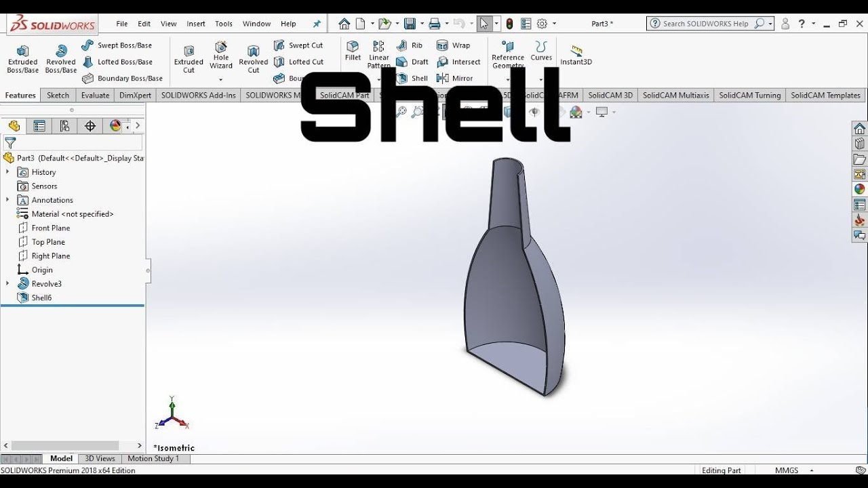Select the Linear Pattern tool
This screenshot has width=868, height=488.
[379, 54]
